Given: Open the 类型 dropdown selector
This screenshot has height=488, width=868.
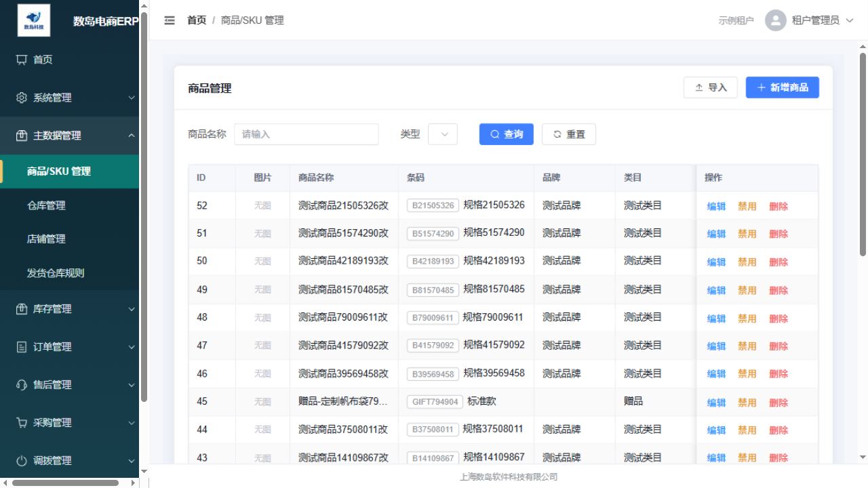Looking at the screenshot, I should [x=443, y=134].
